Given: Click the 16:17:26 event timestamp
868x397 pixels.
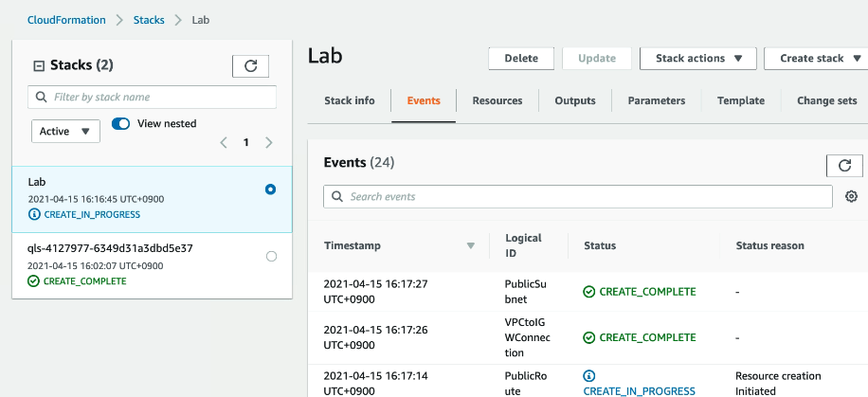Looking at the screenshot, I should [x=376, y=337].
